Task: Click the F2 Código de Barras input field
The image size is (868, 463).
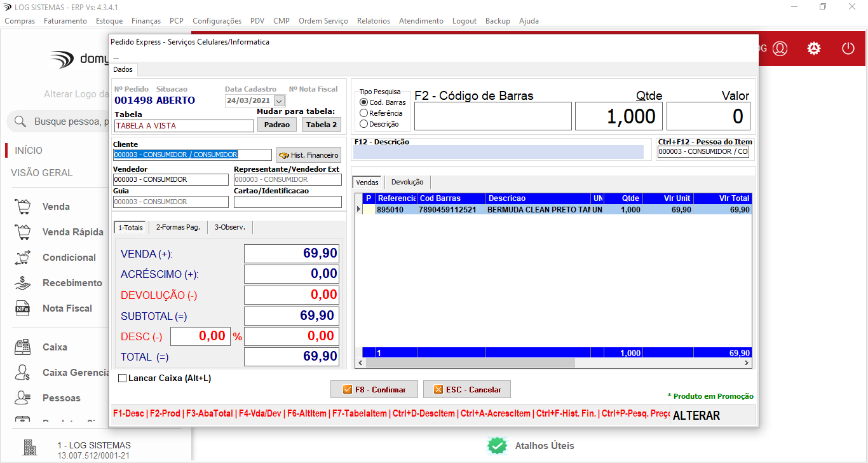Action: point(493,116)
